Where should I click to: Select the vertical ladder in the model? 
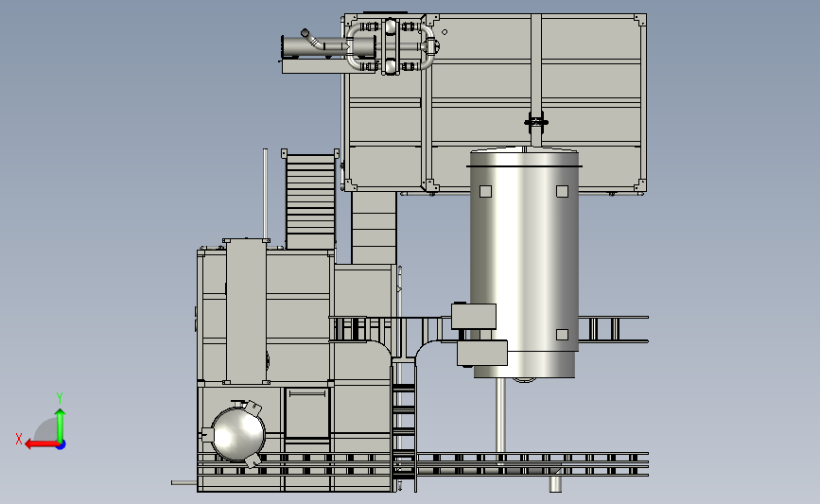click(404, 426)
